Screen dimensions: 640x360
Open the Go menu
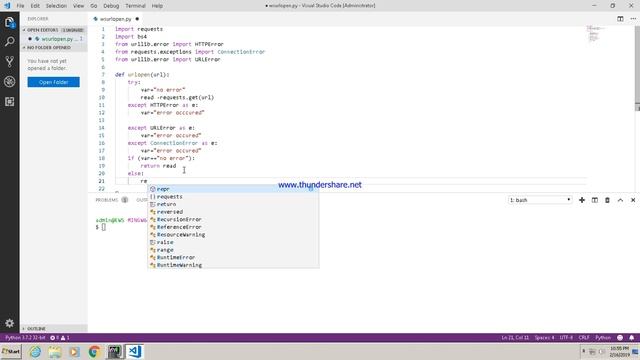(93, 6)
